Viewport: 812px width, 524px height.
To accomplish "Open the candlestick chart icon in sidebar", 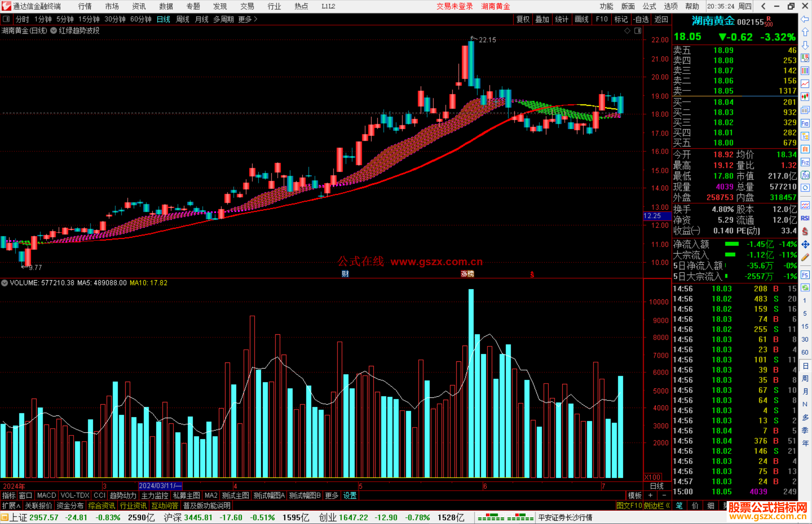I will pos(805,97).
